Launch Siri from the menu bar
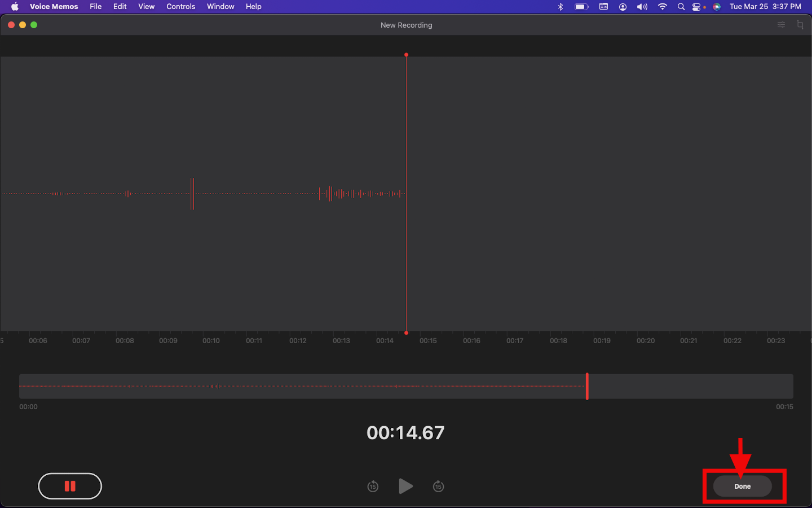This screenshot has height=508, width=812. (717, 7)
